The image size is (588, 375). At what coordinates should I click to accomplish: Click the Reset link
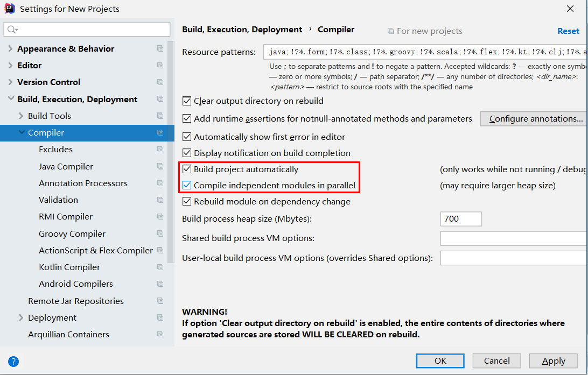pos(568,31)
